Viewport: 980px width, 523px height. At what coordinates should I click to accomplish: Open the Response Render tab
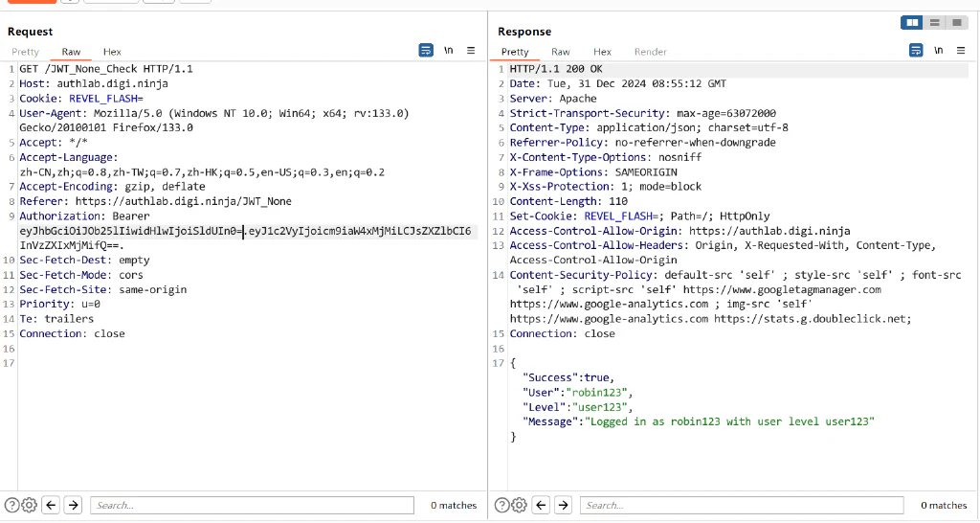[x=651, y=52]
